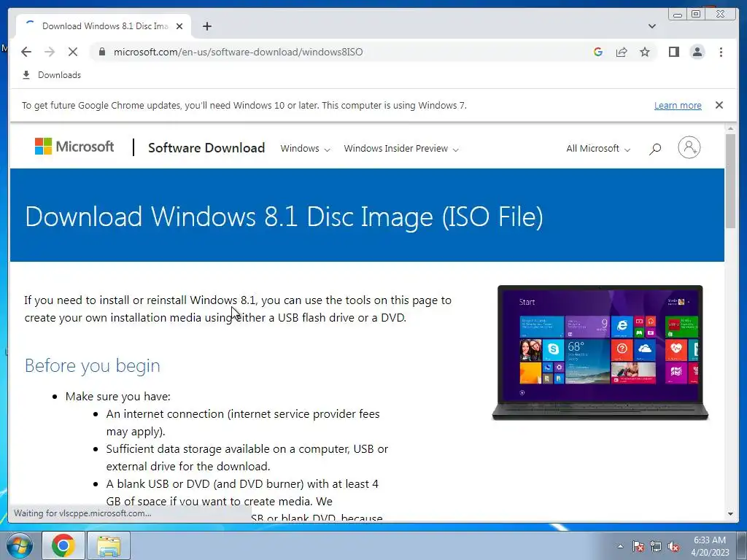Click Chrome in the taskbar

click(63, 545)
